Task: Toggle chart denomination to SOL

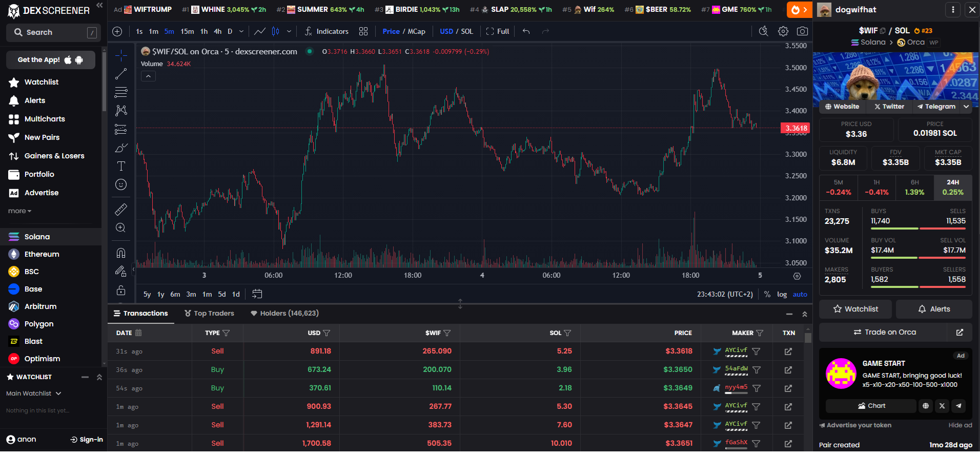Action: pyautogui.click(x=467, y=31)
